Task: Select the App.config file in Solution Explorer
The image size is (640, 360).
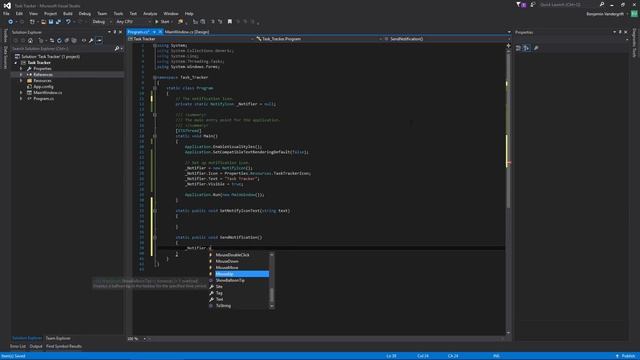Action: [x=43, y=87]
